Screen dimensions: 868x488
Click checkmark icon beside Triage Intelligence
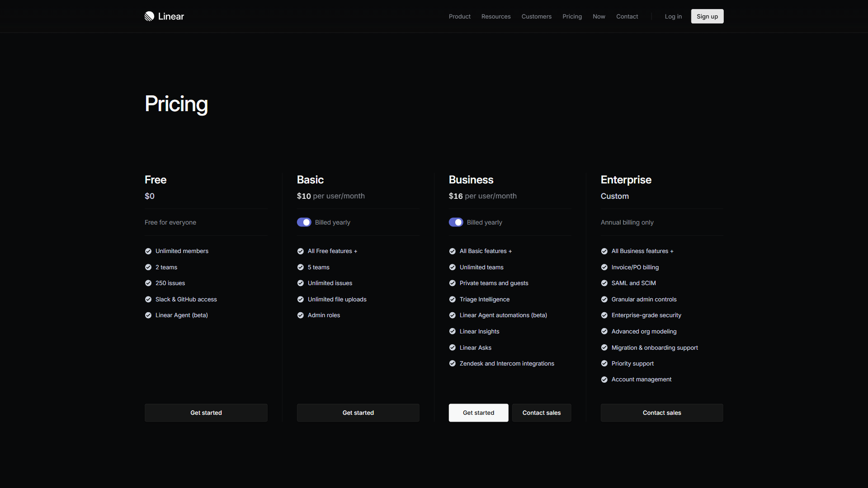pyautogui.click(x=453, y=300)
